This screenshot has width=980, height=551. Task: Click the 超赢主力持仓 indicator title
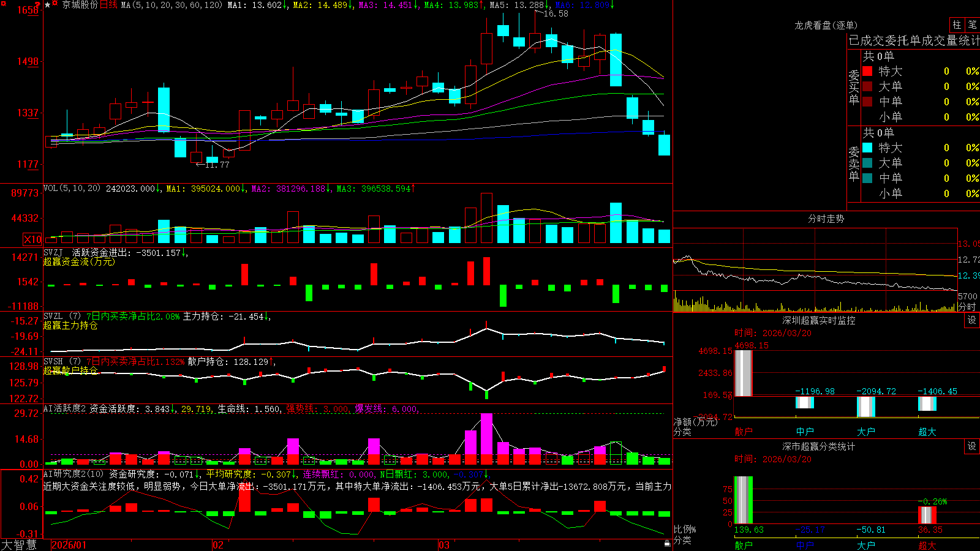point(70,325)
